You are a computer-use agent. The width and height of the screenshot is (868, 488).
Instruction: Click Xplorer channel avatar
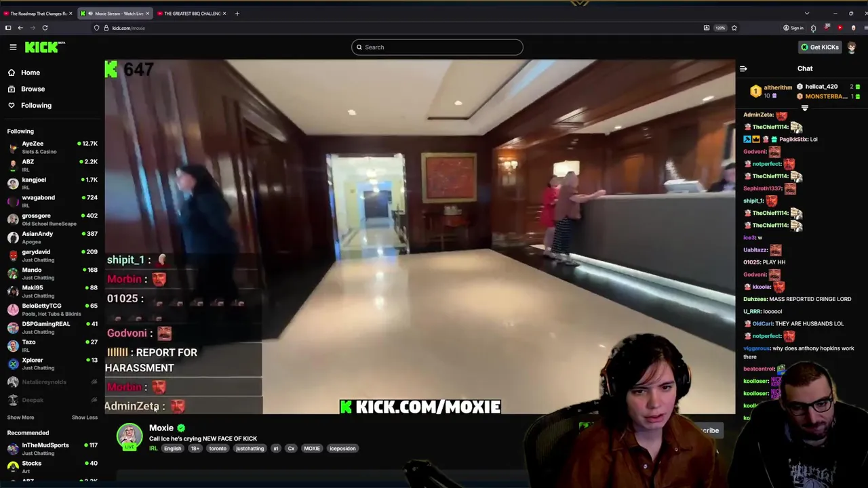coord(13,363)
